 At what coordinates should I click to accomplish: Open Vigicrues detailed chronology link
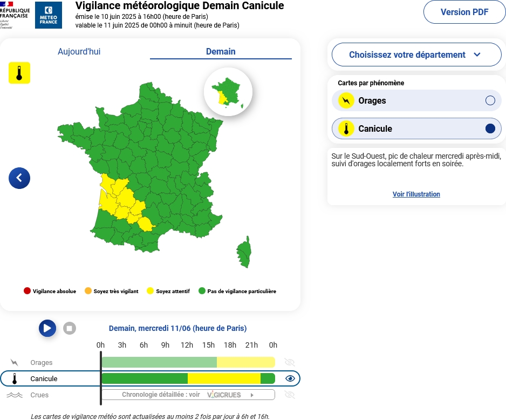(188, 395)
